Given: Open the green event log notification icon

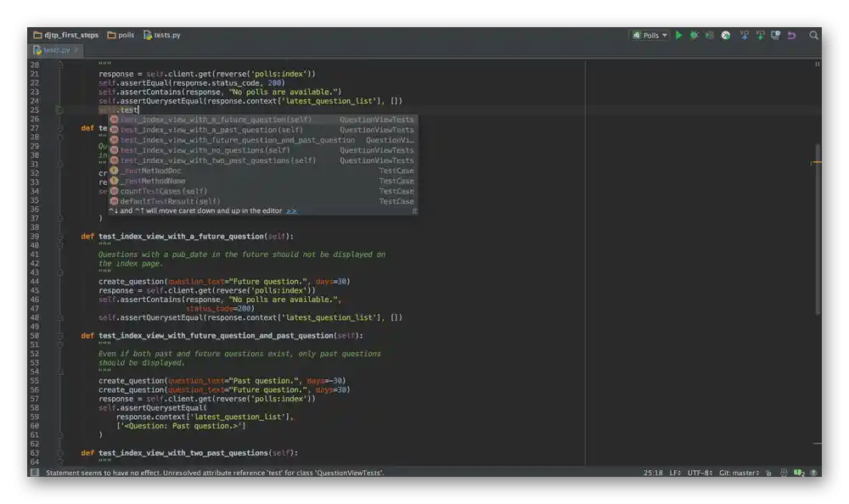Looking at the screenshot, I should click(x=799, y=473).
